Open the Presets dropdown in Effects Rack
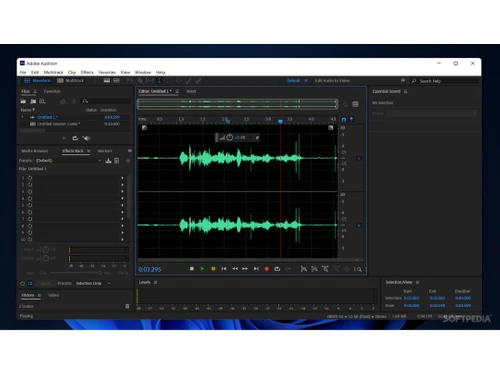Image resolution: width=500 pixels, height=375 pixels. point(68,161)
